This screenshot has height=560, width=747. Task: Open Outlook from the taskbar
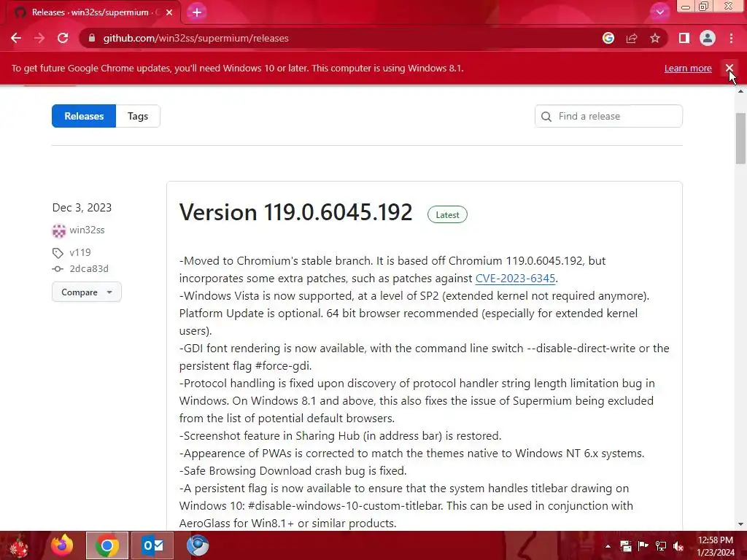point(152,545)
